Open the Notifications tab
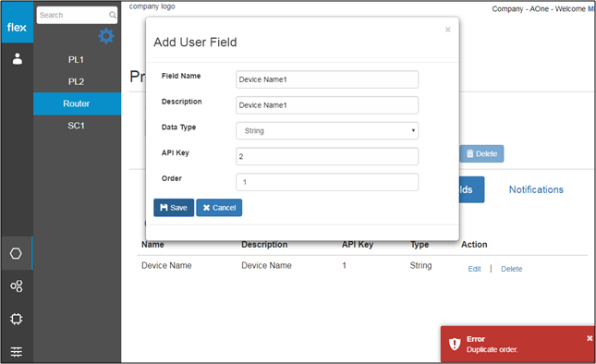The image size is (596, 364). pos(536,189)
